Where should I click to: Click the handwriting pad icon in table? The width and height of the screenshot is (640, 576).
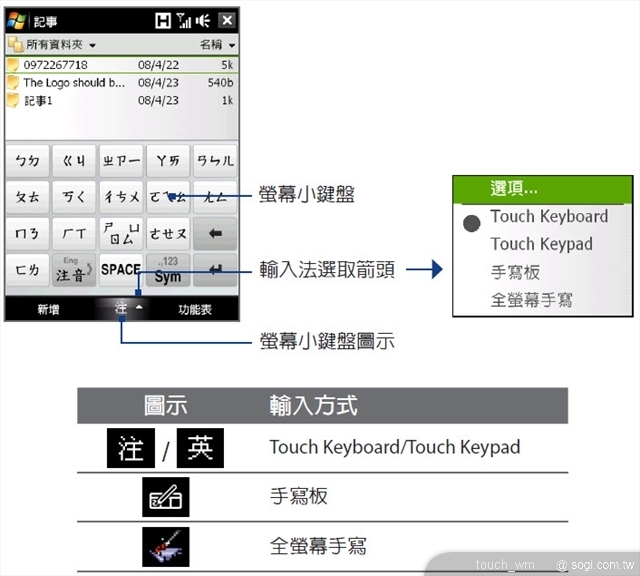click(x=165, y=497)
